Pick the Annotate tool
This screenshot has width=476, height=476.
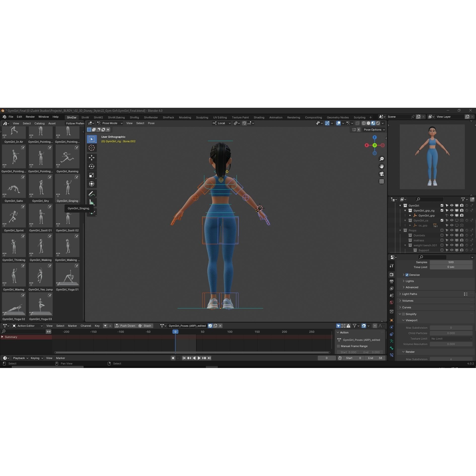pos(92,194)
